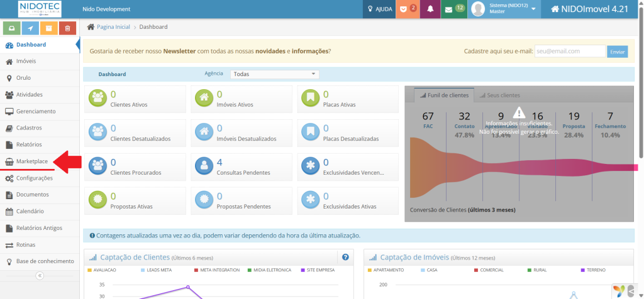
Task: Expand the Configurações sidebar menu
Action: [34, 178]
